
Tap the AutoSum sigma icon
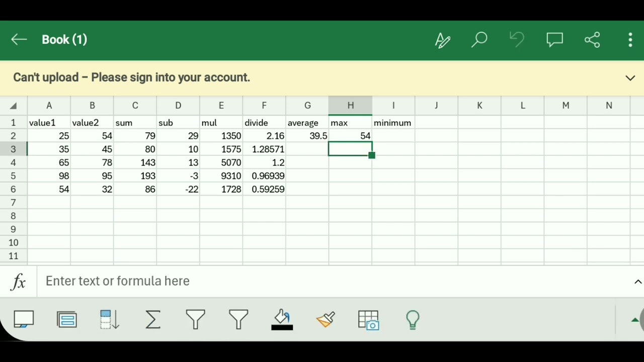tap(153, 320)
